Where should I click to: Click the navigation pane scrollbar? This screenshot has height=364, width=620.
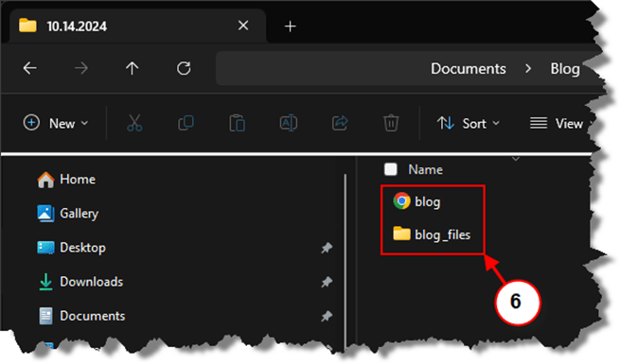click(x=345, y=261)
